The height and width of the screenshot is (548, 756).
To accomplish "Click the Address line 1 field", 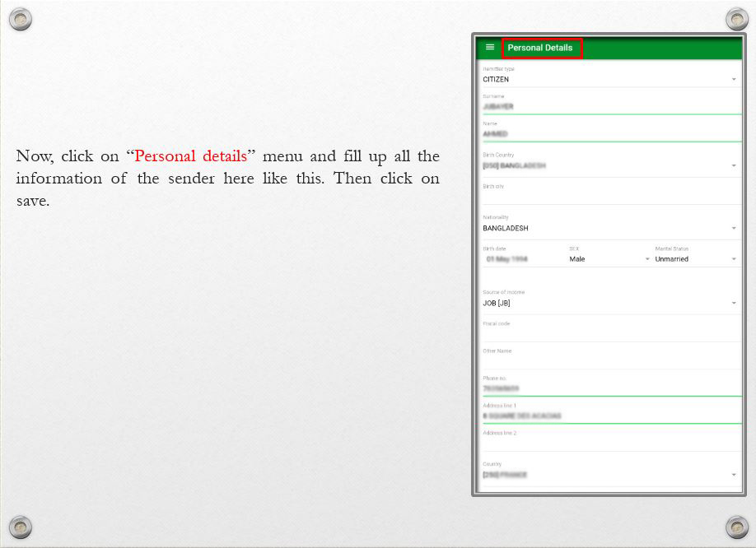I will point(608,416).
